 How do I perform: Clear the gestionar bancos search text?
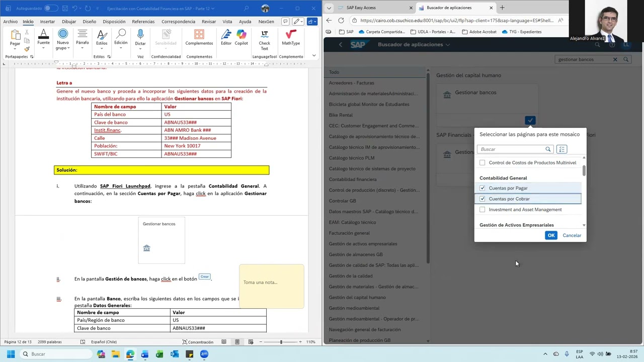point(615,59)
